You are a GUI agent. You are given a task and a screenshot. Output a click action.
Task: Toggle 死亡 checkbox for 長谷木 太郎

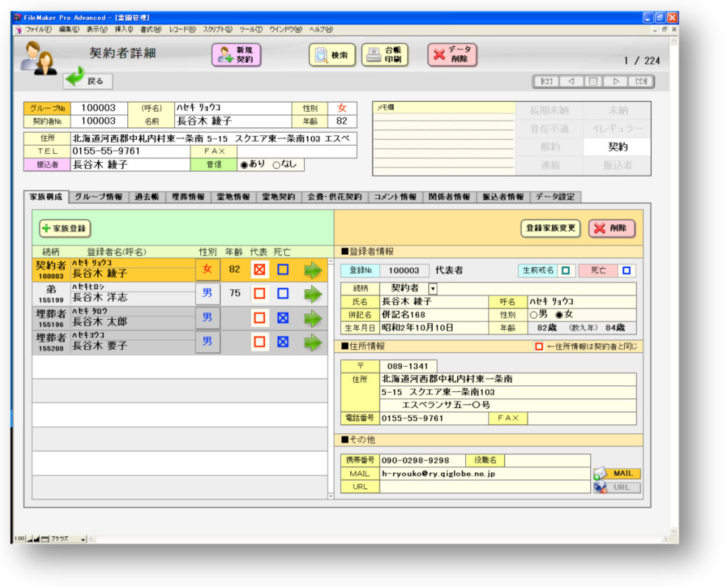(283, 317)
